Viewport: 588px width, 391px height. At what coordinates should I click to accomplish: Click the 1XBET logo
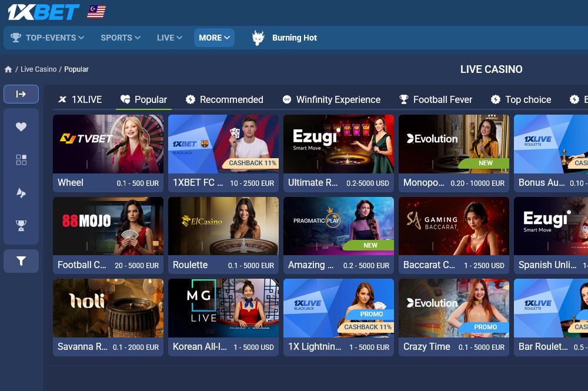point(44,12)
